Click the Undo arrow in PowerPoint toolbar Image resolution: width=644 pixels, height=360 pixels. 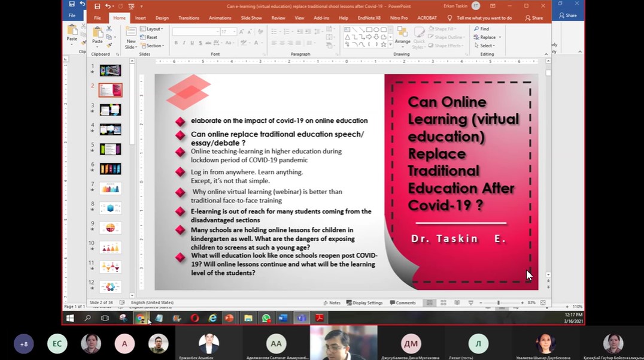[x=108, y=6]
